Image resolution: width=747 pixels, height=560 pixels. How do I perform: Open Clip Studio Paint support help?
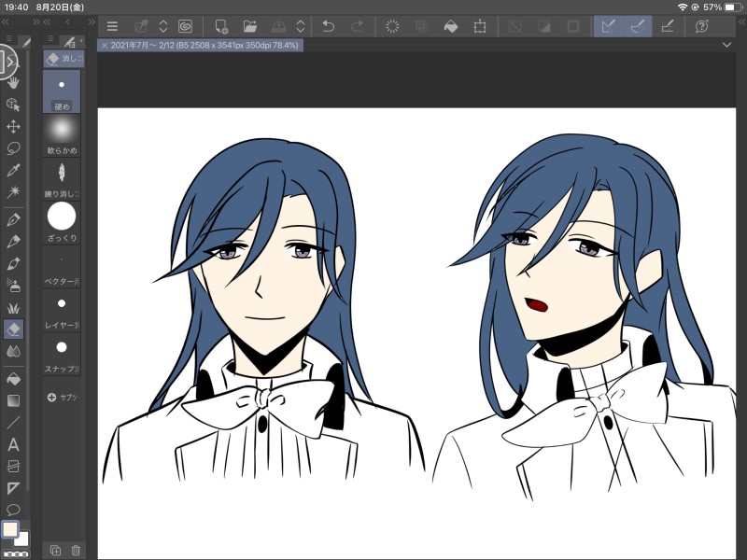(x=702, y=26)
